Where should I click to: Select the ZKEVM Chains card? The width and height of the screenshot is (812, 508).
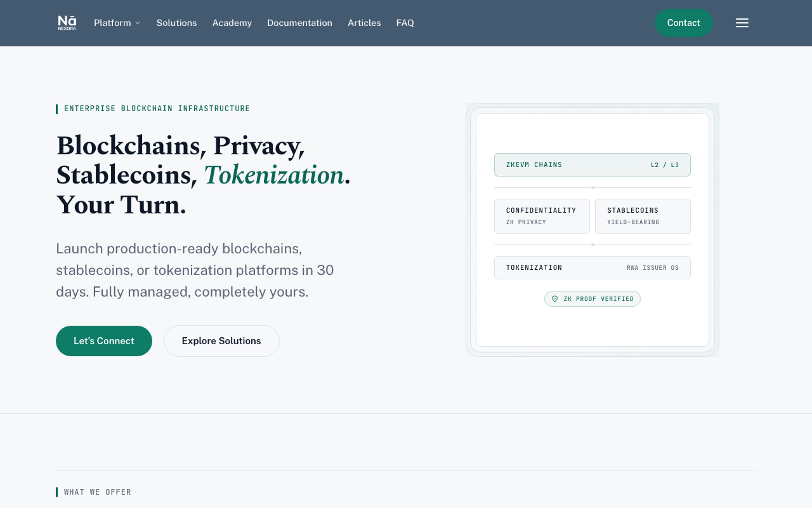tap(593, 165)
